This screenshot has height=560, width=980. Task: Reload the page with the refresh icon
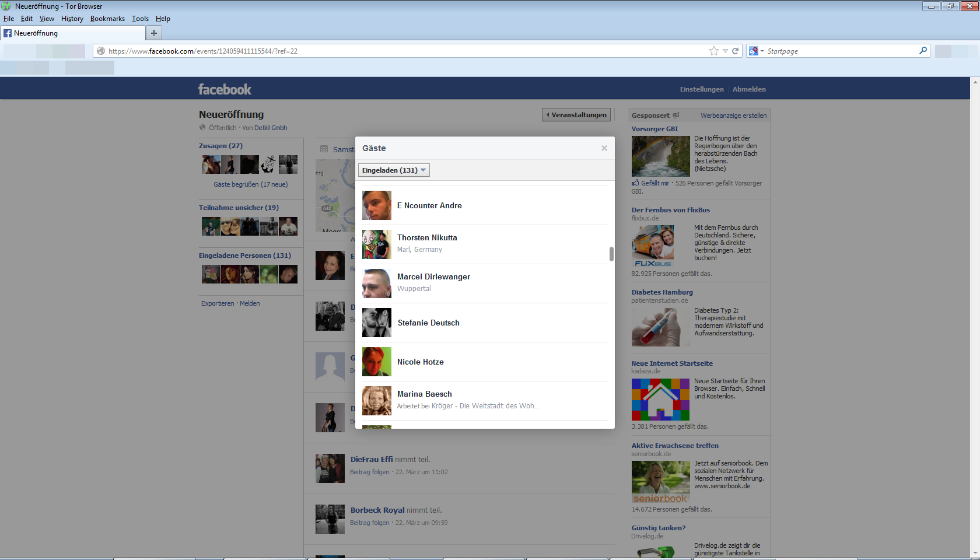point(736,51)
